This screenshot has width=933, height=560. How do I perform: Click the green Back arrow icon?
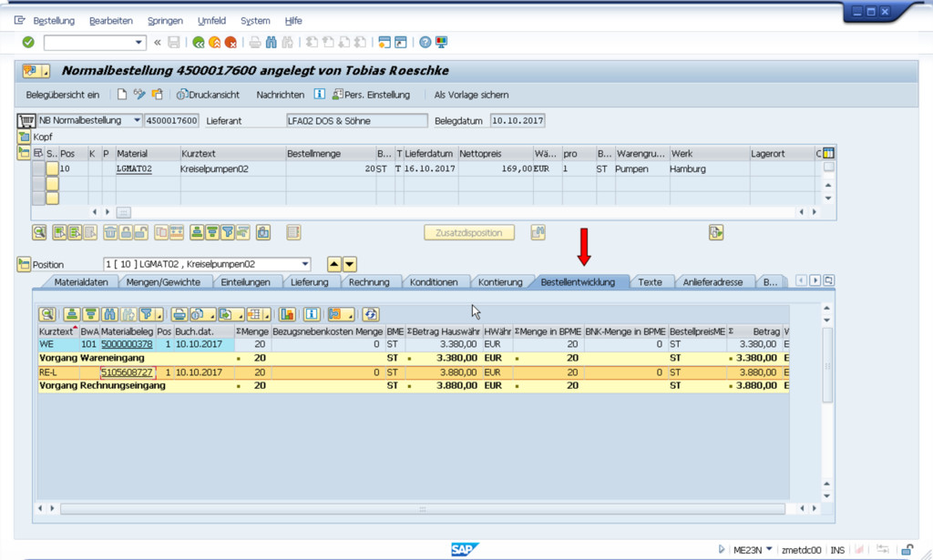[x=198, y=42]
